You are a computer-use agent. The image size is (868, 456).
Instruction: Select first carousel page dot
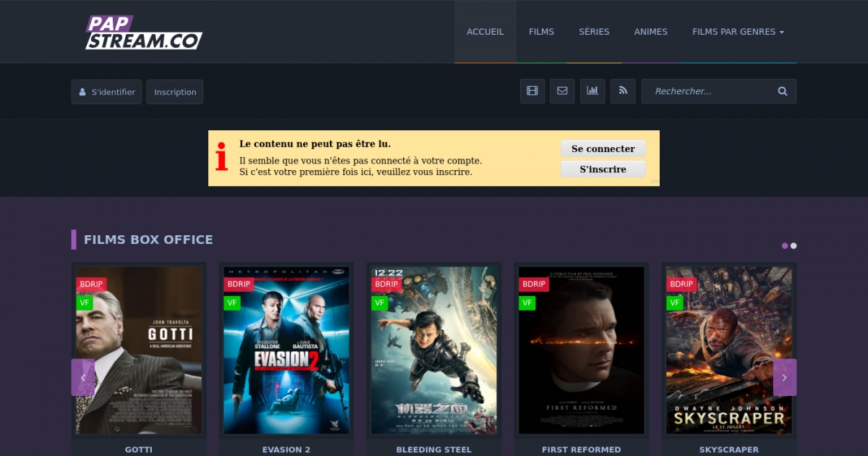[785, 245]
